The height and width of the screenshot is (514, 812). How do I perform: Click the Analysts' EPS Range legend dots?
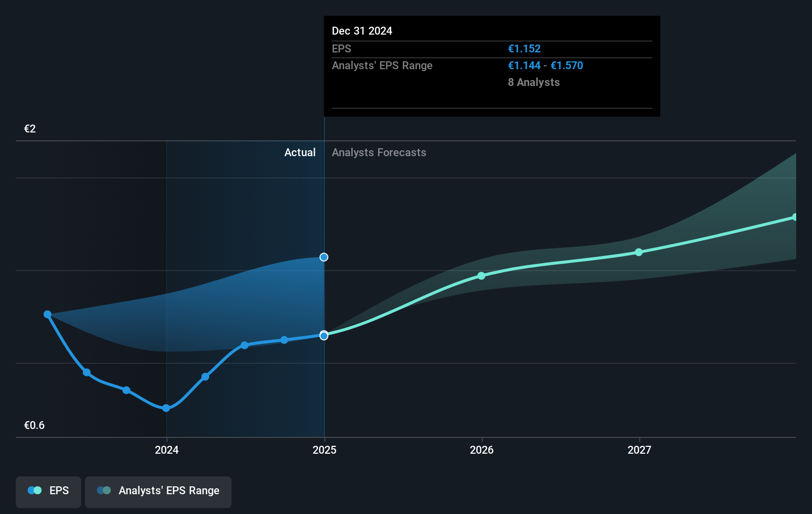pyautogui.click(x=104, y=490)
